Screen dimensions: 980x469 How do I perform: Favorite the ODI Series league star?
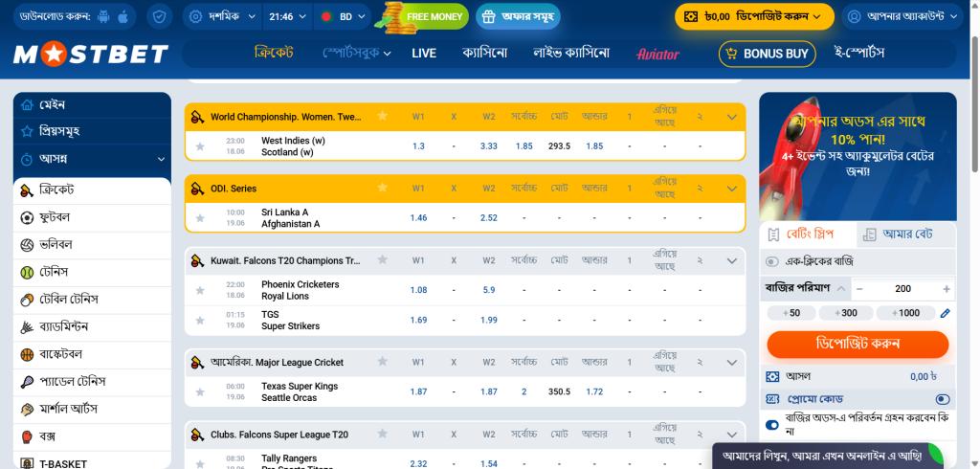(383, 189)
